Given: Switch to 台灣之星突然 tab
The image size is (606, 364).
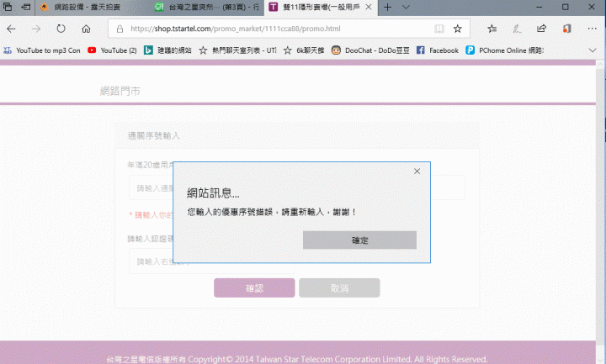Looking at the screenshot, I should 206,8.
